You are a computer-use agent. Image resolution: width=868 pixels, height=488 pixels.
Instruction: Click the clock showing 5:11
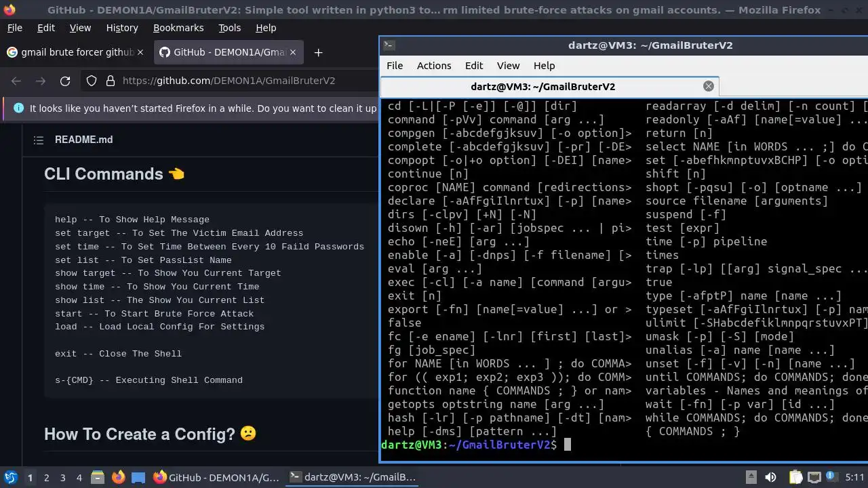coord(854,477)
